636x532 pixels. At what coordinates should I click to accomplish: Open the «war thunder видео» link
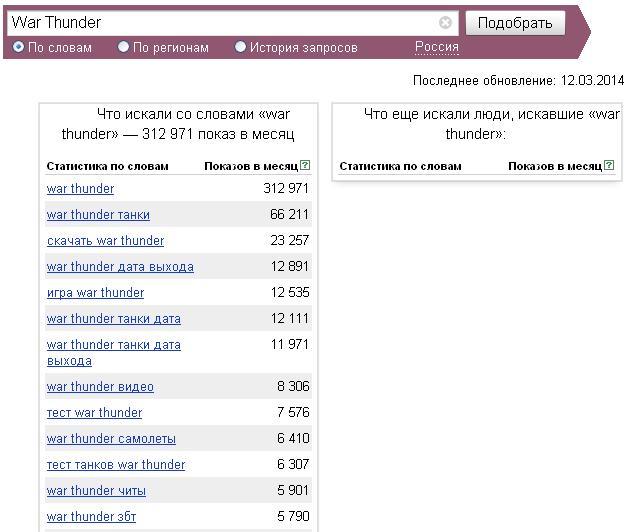(x=100, y=387)
